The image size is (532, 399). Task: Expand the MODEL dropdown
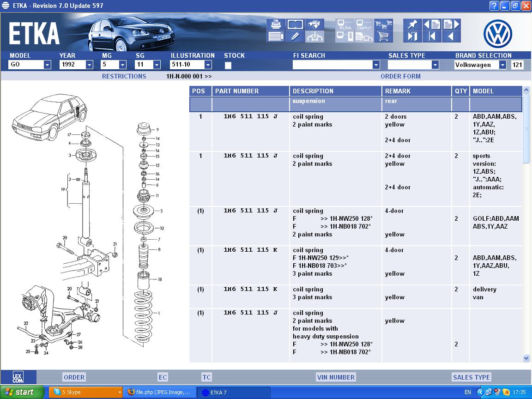[47, 65]
